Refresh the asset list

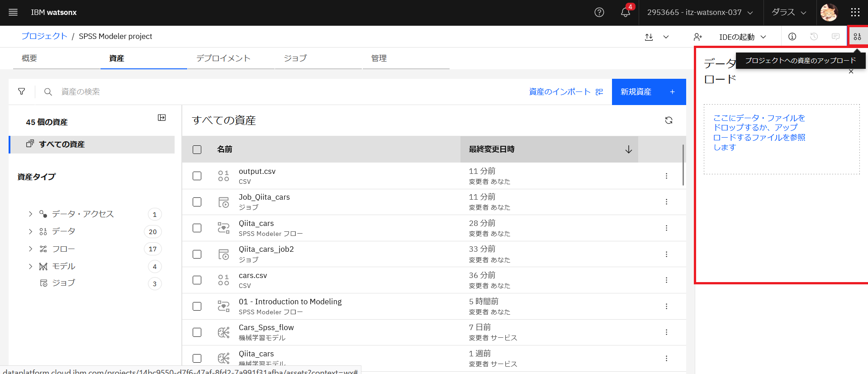tap(669, 120)
